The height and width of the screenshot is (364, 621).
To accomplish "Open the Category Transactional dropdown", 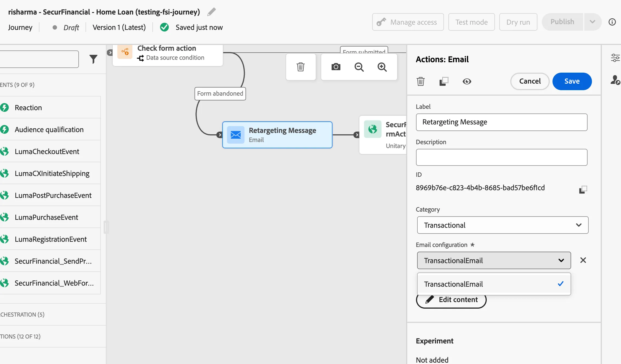I will click(x=503, y=225).
